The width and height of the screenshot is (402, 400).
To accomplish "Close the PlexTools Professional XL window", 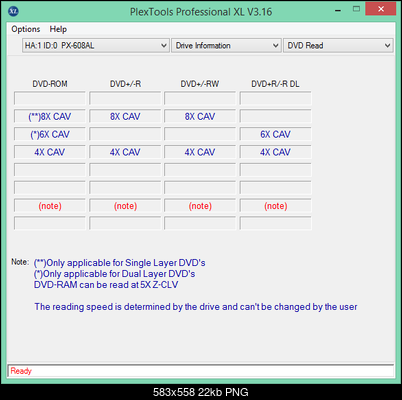I will coord(381,9).
